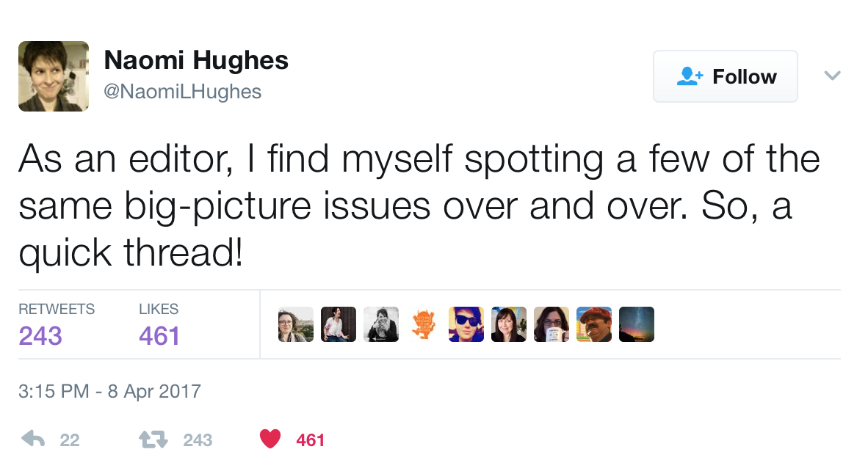Open the 3:15 PM - 8 Apr 2017 timestamp
Screen dimensions: 868x474
pyautogui.click(x=109, y=390)
